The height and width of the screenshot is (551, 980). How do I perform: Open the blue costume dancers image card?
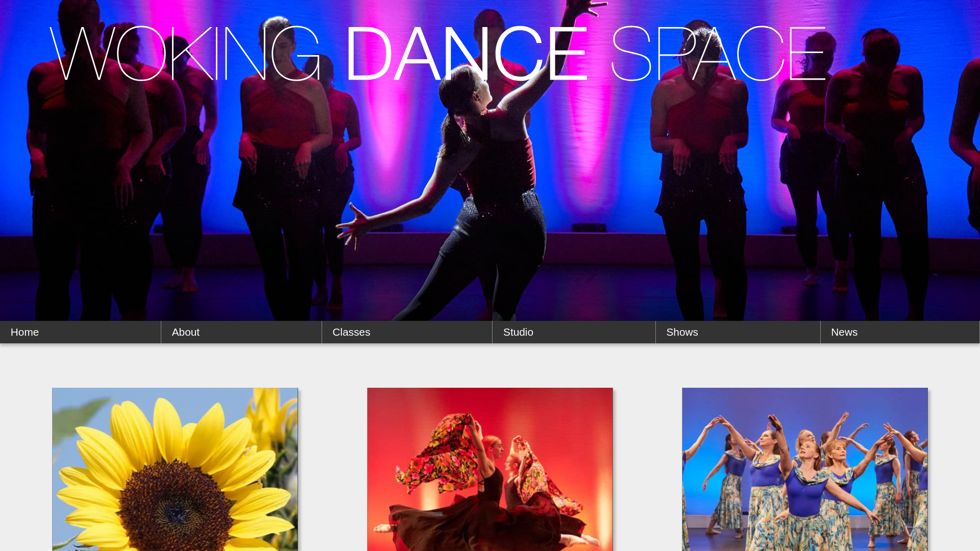click(805, 469)
